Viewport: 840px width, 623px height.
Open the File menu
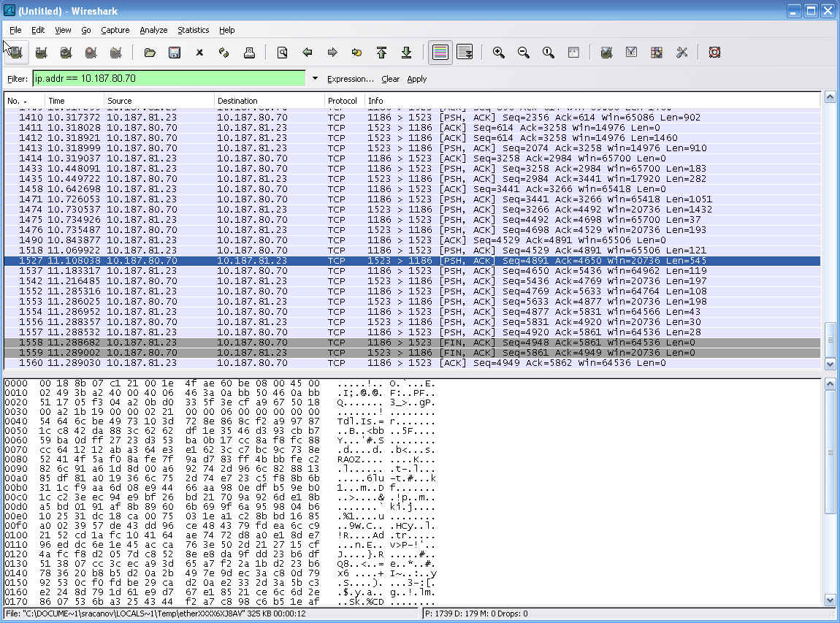(x=15, y=30)
